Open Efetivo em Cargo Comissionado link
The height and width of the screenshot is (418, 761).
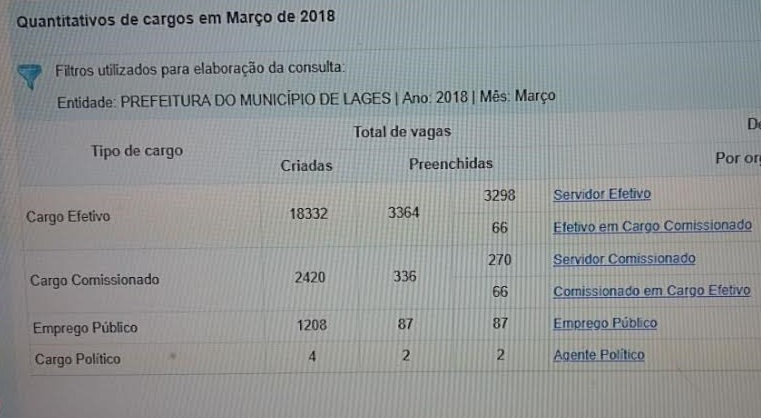coord(652,227)
